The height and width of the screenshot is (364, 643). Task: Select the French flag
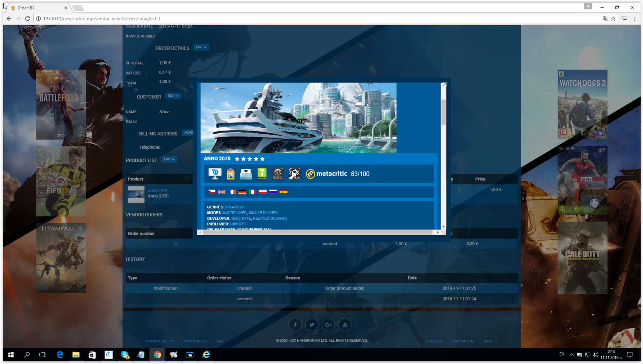[x=232, y=192]
